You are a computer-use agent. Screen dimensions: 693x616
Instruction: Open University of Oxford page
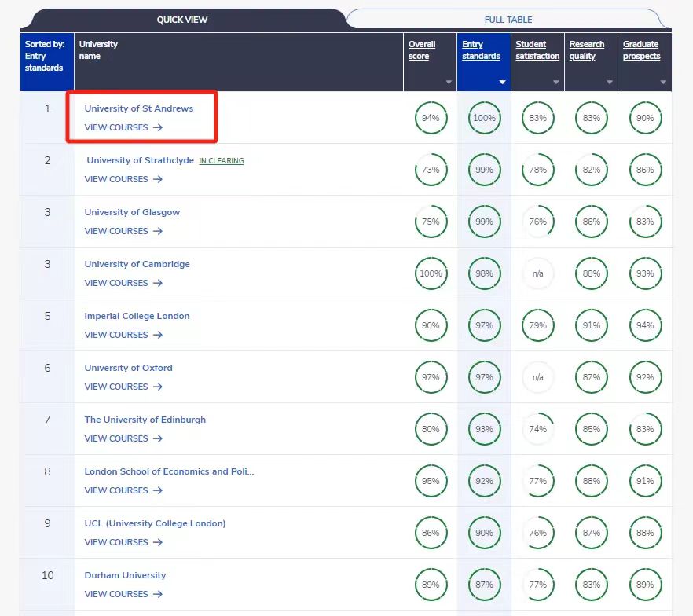[128, 368]
